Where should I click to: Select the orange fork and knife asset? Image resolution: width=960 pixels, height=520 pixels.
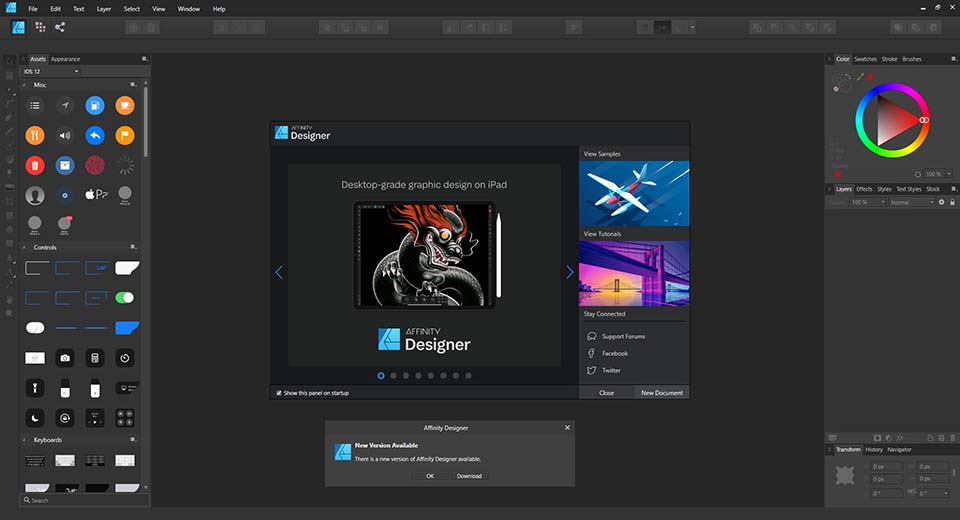[35, 135]
